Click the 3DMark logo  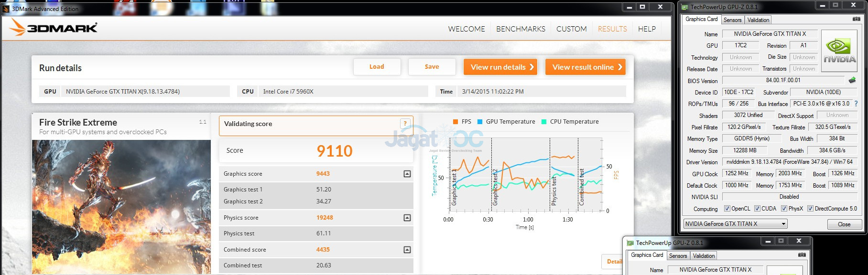tap(54, 28)
